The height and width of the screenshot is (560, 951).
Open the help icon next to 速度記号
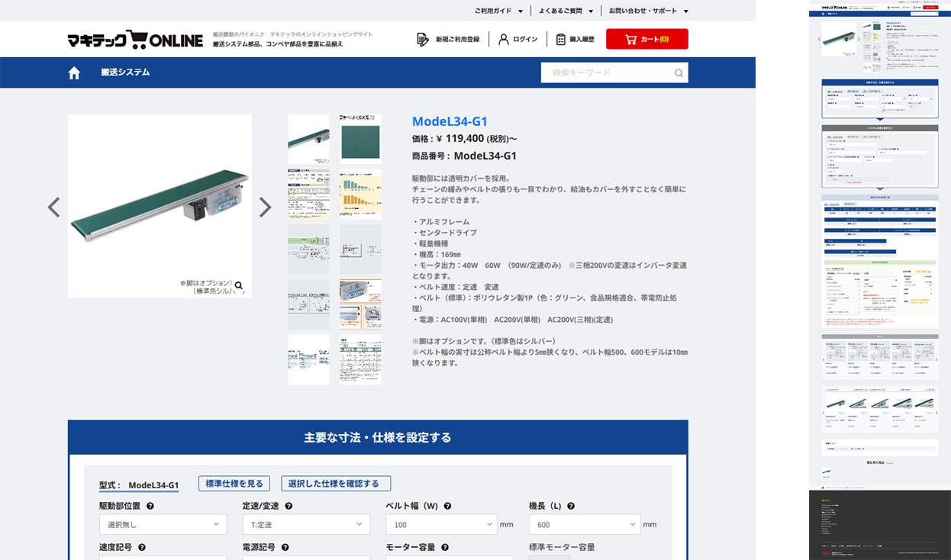[142, 547]
